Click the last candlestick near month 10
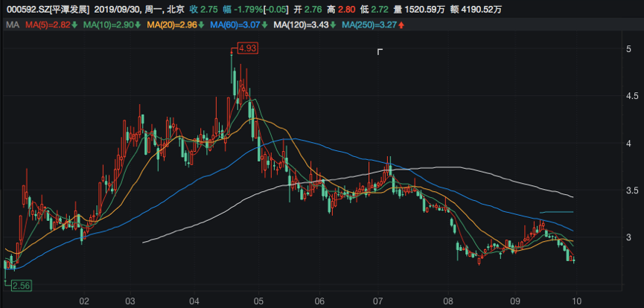Image resolution: width=644 pixels, height=308 pixels. (x=573, y=259)
